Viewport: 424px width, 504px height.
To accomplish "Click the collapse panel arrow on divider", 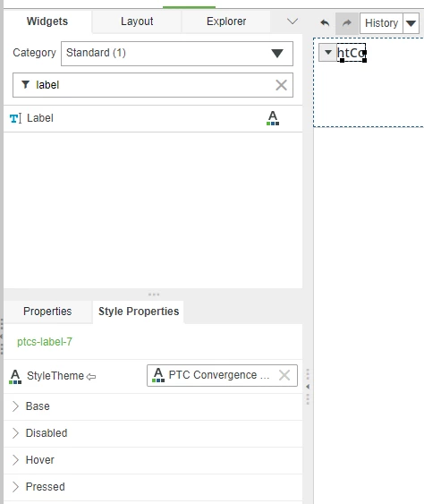I will [x=308, y=387].
